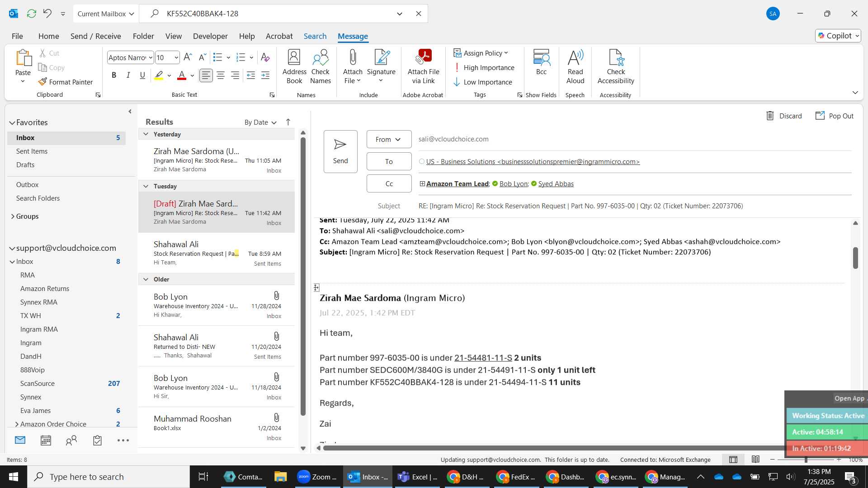
Task: Toggle Bold formatting
Action: click(x=114, y=75)
